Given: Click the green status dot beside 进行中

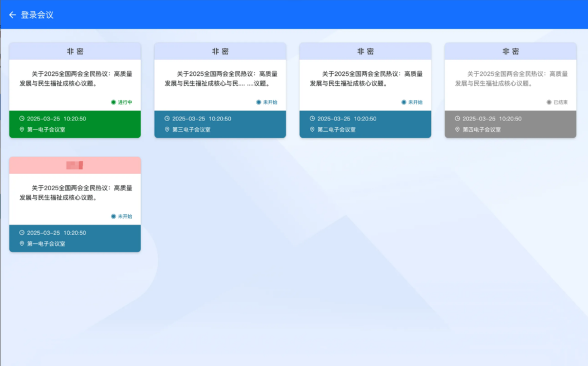Looking at the screenshot, I should point(113,102).
